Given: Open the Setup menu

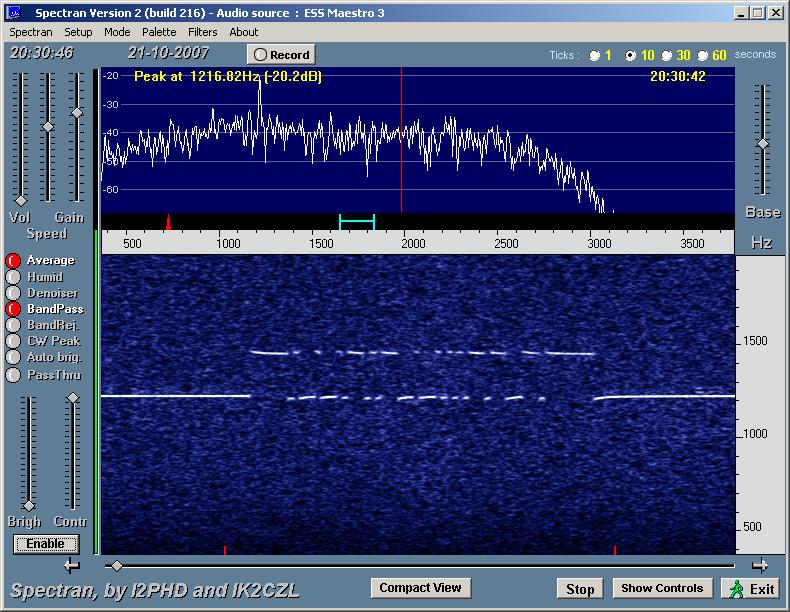Looking at the screenshot, I should (x=78, y=32).
